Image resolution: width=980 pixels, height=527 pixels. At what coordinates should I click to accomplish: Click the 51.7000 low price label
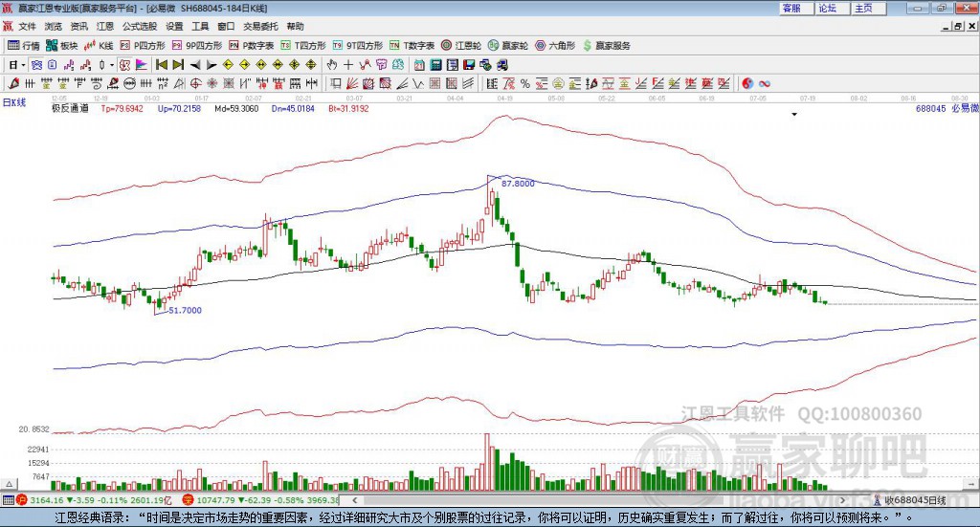185,310
